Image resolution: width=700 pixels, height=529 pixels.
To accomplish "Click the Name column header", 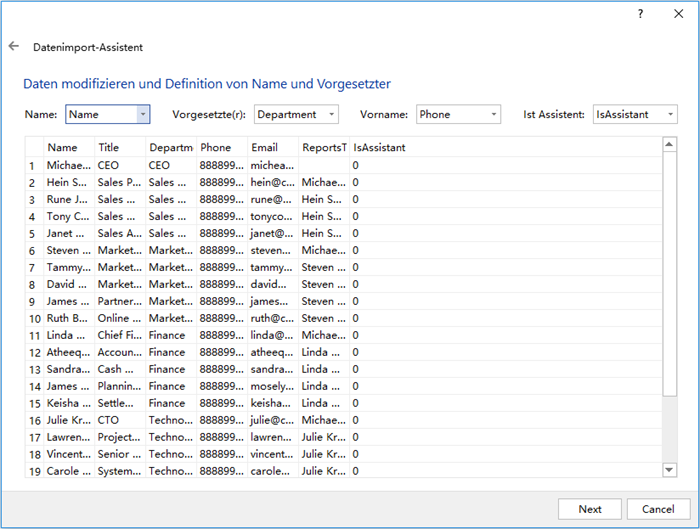I will pyautogui.click(x=62, y=148).
